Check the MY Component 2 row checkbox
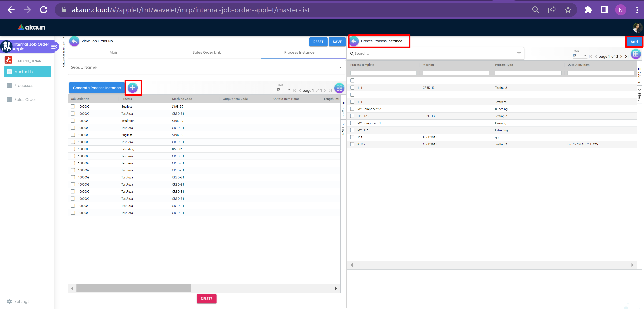This screenshot has height=309, width=644. point(352,109)
